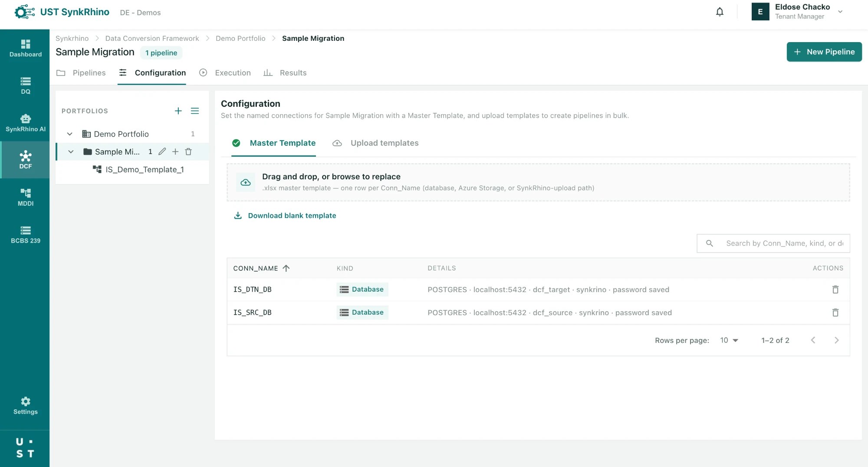The width and height of the screenshot is (868, 467).
Task: Click the Database kind badge for IS_DTN_DB
Action: pos(362,289)
